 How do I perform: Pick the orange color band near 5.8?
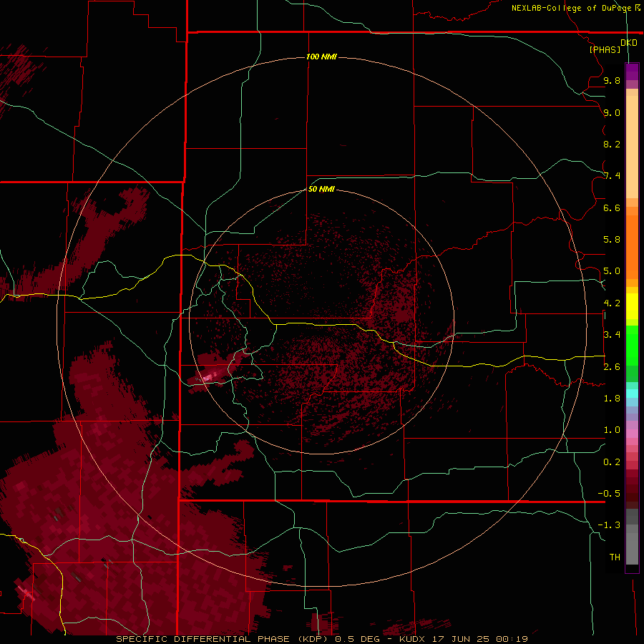tap(632, 246)
